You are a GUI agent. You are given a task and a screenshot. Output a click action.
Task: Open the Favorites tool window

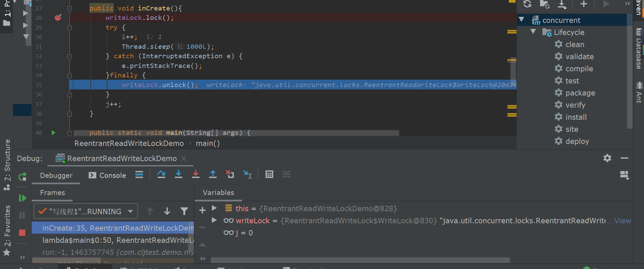pyautogui.click(x=7, y=230)
